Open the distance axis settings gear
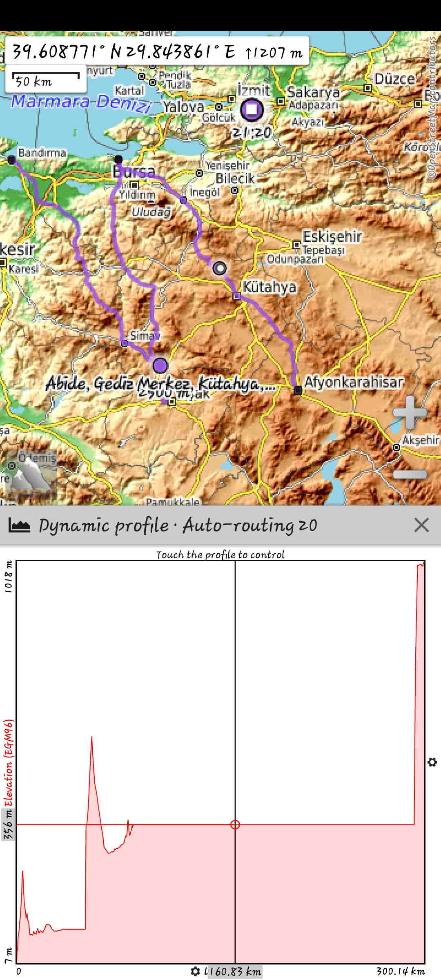 coord(196,971)
